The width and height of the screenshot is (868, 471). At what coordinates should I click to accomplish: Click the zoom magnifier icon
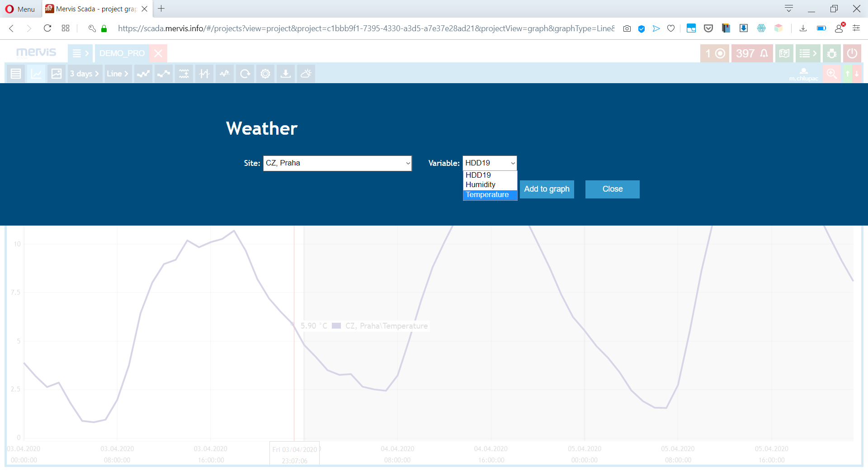(832, 73)
